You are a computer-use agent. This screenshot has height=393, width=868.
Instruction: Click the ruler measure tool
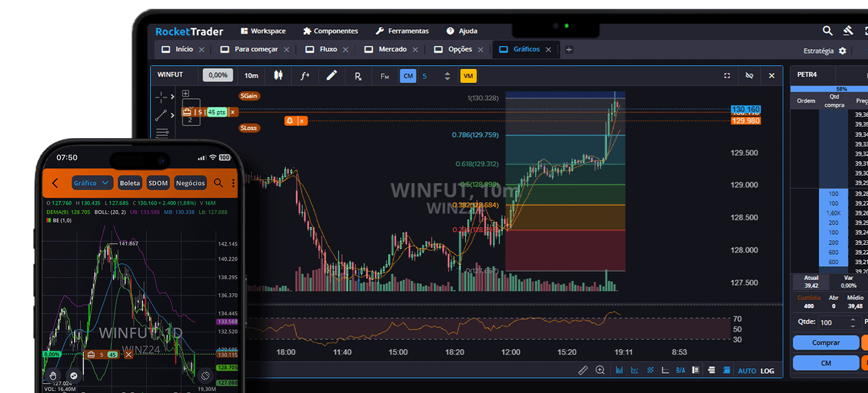(583, 371)
